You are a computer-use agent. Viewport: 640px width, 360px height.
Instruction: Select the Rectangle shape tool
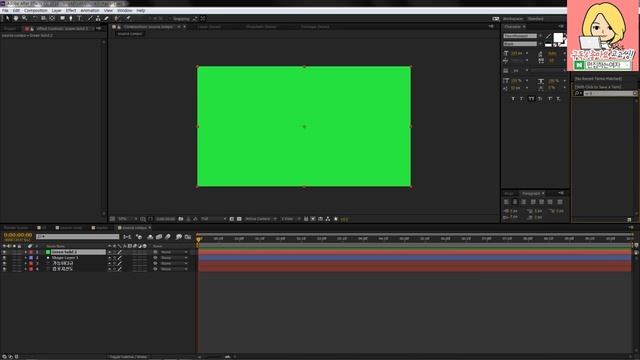(62, 18)
